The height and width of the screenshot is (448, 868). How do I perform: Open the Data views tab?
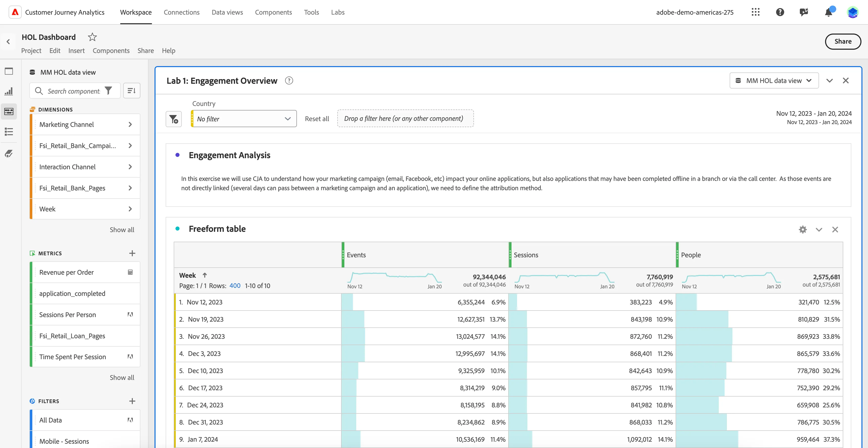(227, 12)
